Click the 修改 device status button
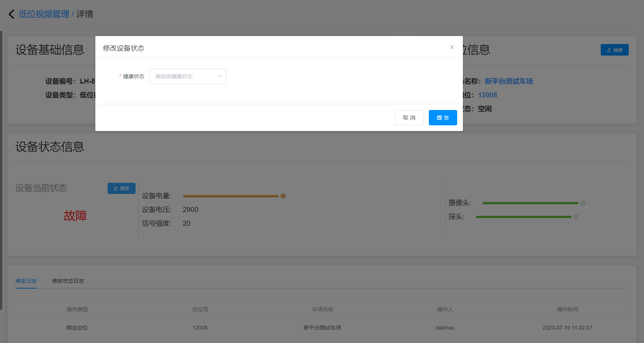This screenshot has width=644, height=343. (x=121, y=188)
